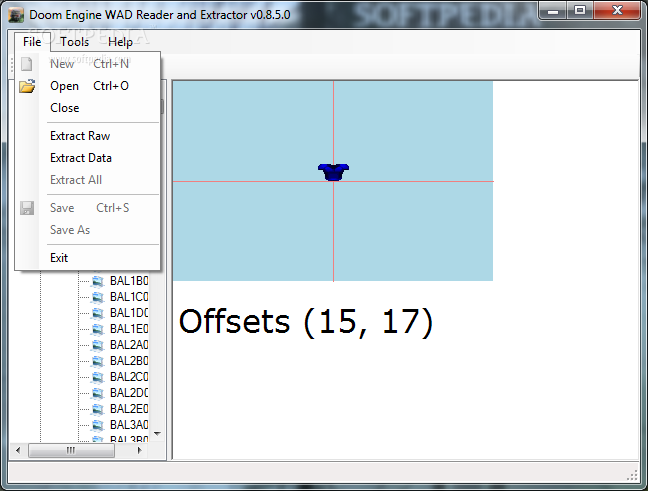The width and height of the screenshot is (648, 491).
Task: Click the image icon next to BAL1C0
Action: (x=98, y=297)
